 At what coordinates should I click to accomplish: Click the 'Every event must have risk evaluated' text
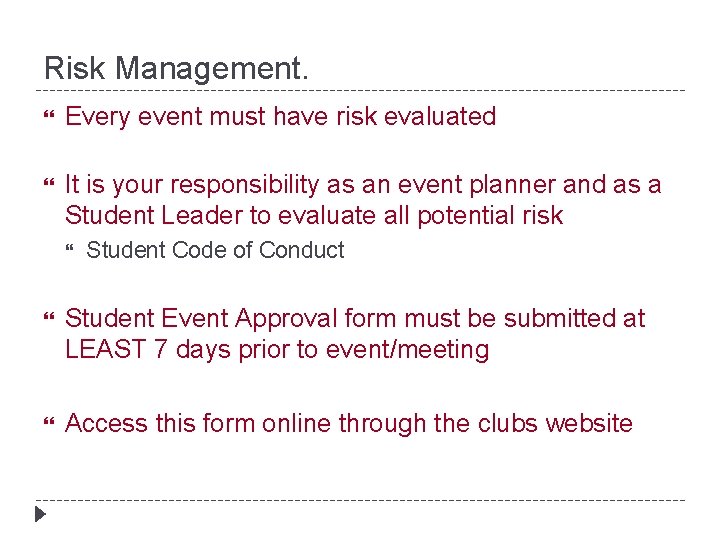click(x=280, y=116)
